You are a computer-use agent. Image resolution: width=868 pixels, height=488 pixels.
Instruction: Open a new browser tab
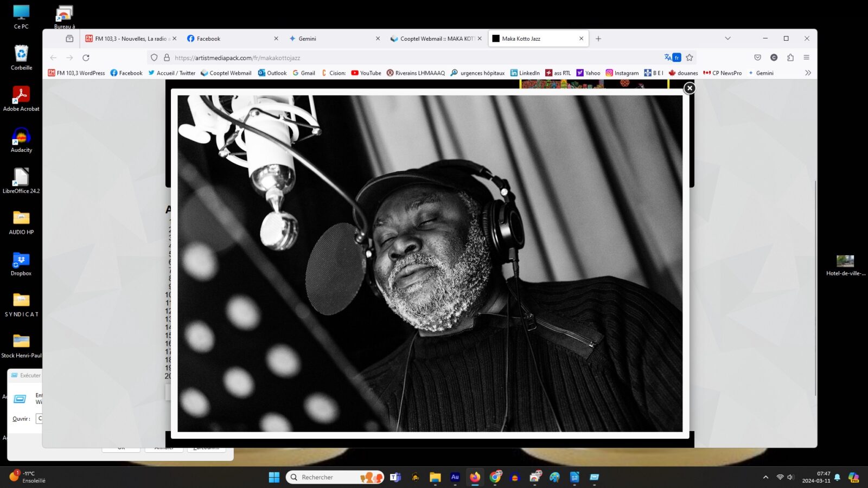(x=598, y=38)
